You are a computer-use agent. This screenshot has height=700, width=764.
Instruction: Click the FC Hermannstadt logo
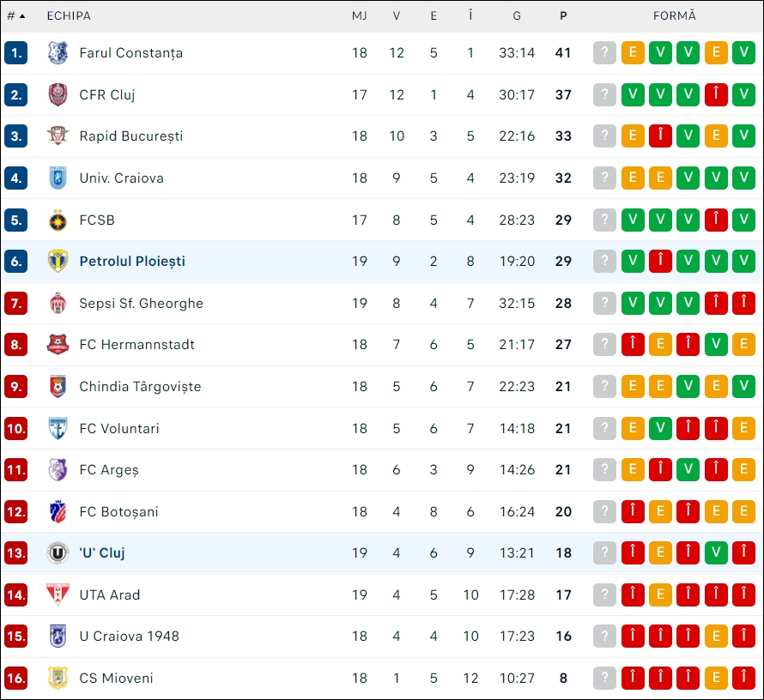58,345
